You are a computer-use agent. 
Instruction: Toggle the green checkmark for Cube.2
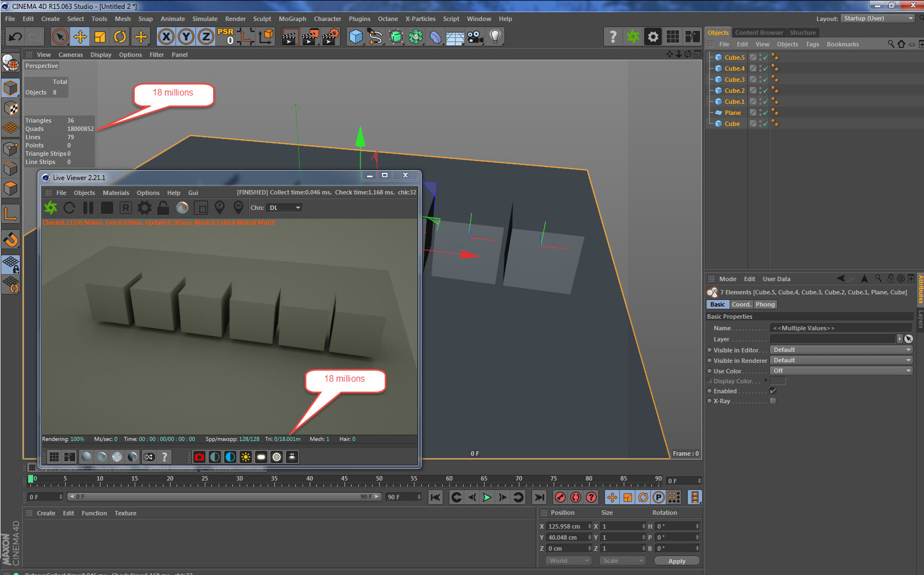tap(766, 91)
